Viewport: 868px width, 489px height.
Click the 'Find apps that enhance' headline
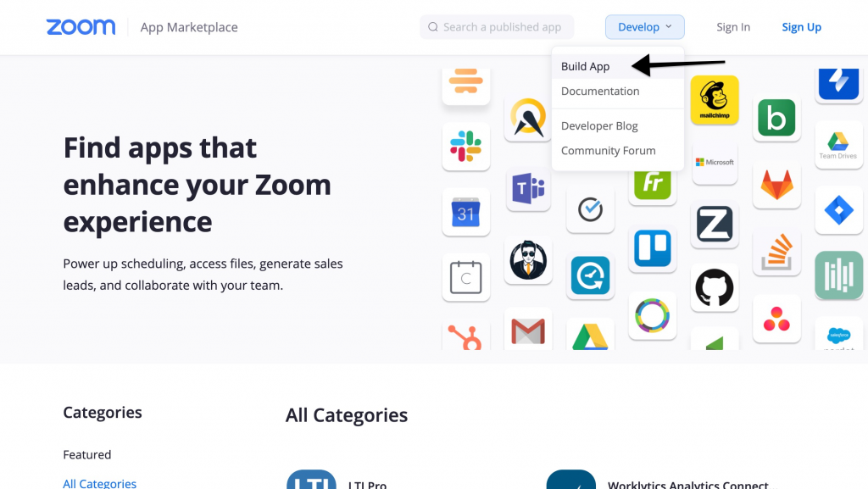[x=197, y=185]
